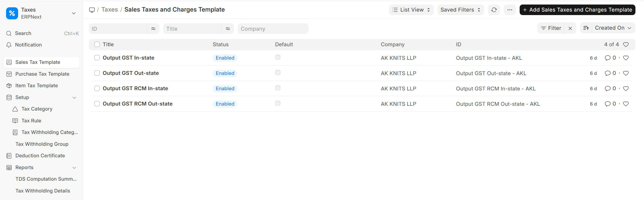Image resolution: width=644 pixels, height=200 pixels.
Task: Click the comment icon on Output GST Out-state row
Action: click(x=607, y=73)
